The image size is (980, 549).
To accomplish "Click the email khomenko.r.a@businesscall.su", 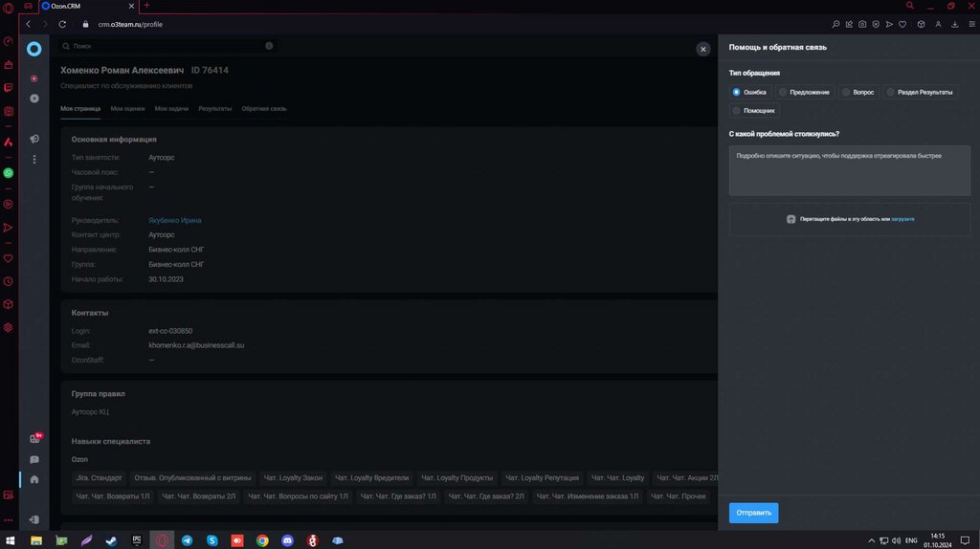I will click(196, 345).
